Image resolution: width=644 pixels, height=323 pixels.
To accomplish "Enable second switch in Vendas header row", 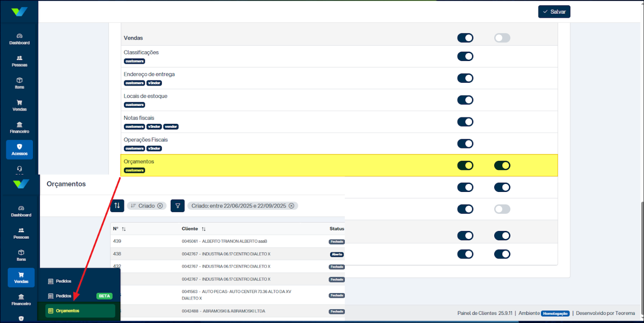I will coord(502,38).
